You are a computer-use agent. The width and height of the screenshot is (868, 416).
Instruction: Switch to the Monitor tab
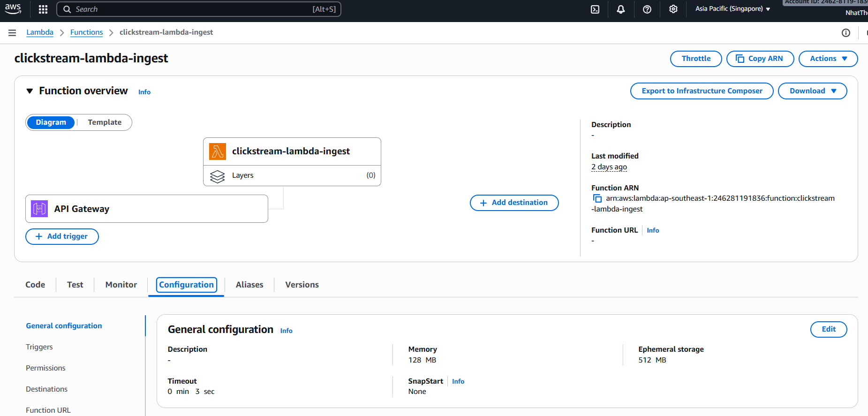point(121,285)
